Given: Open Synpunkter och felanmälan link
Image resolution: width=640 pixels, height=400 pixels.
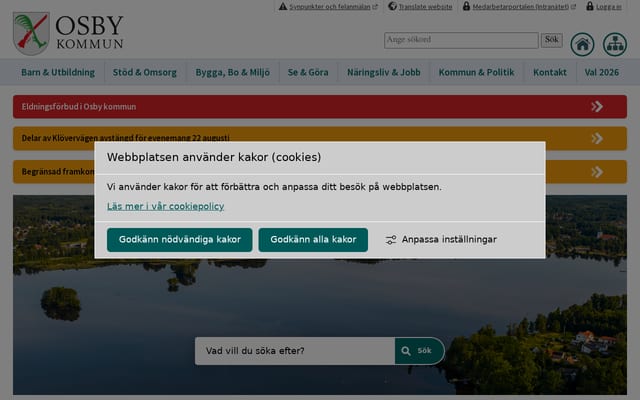Looking at the screenshot, I should coord(330,7).
